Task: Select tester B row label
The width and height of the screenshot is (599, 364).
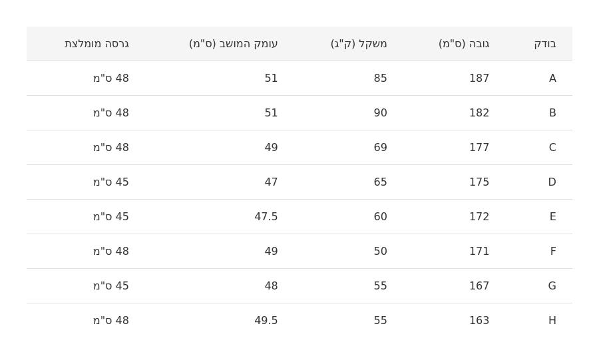Action: coord(552,113)
